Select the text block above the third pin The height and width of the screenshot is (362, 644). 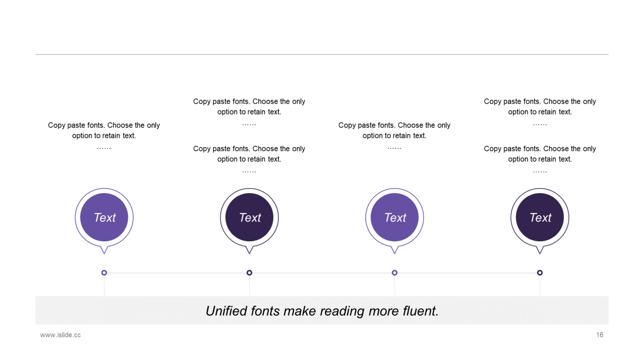(x=394, y=136)
